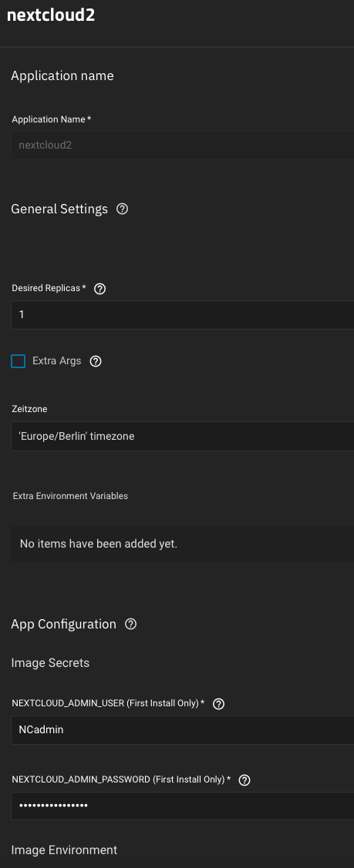
Task: Show Desired Replicas help tooltip
Action: click(99, 288)
